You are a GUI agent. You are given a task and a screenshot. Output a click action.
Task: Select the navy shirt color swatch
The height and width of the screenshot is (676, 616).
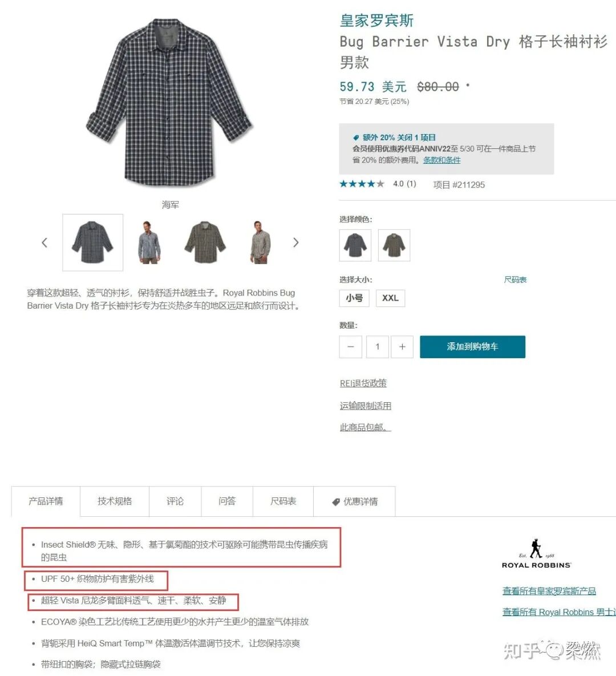pos(355,245)
